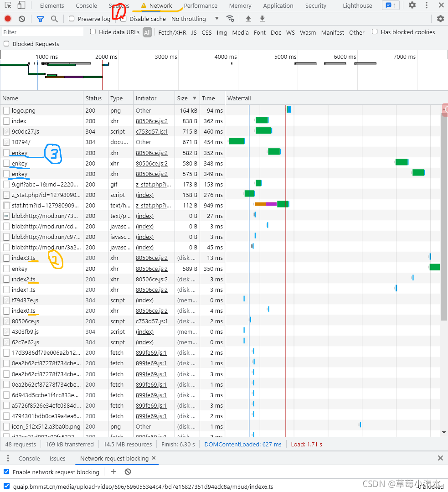This screenshot has width=448, height=492.
Task: Open the Memory tab
Action: coord(240,5)
